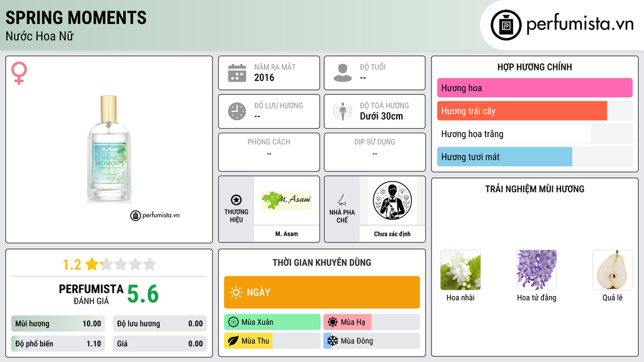644x362 pixels.
Task: Click the Mùi hương 10.00 score bar
Action: pyautogui.click(x=58, y=324)
